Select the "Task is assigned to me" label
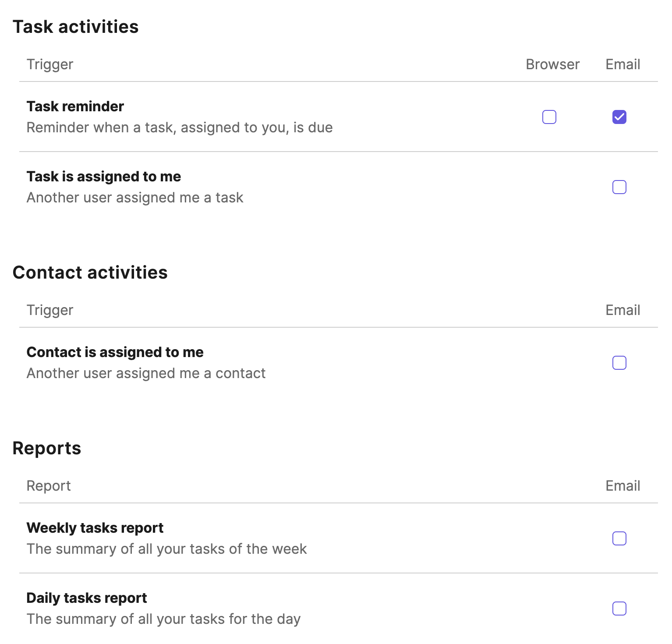This screenshot has height=644, width=672. tap(104, 177)
